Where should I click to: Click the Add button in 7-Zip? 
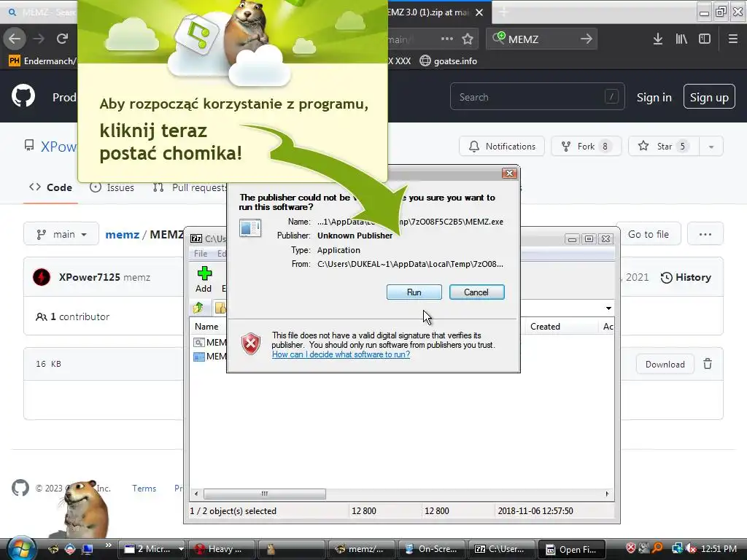click(204, 279)
